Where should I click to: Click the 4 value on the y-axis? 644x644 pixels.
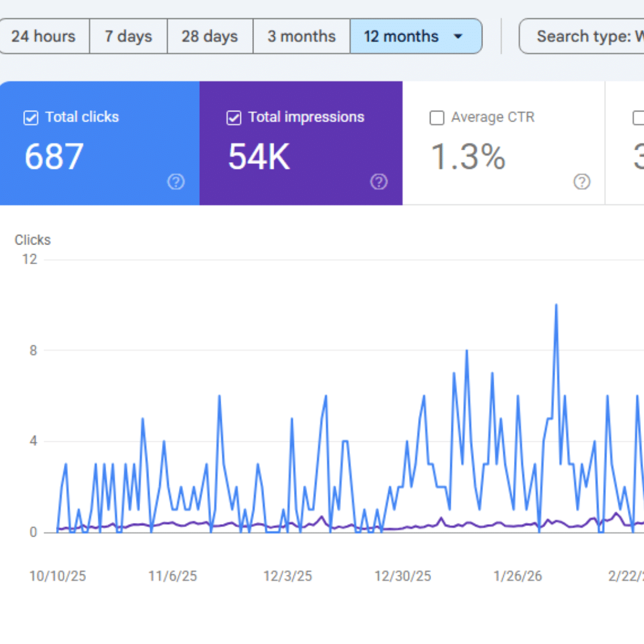coord(33,441)
